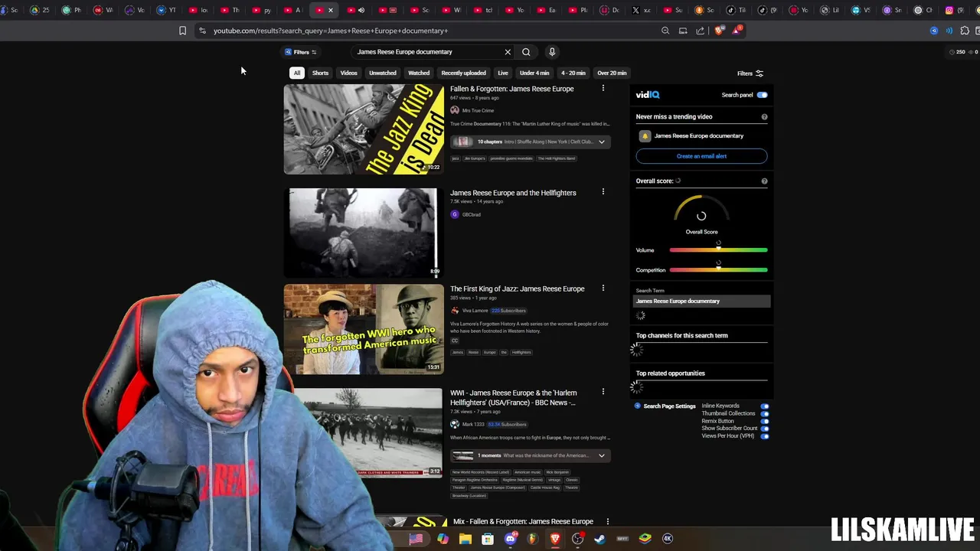Open The First King of Jazz title
980x551 pixels.
[x=517, y=289]
